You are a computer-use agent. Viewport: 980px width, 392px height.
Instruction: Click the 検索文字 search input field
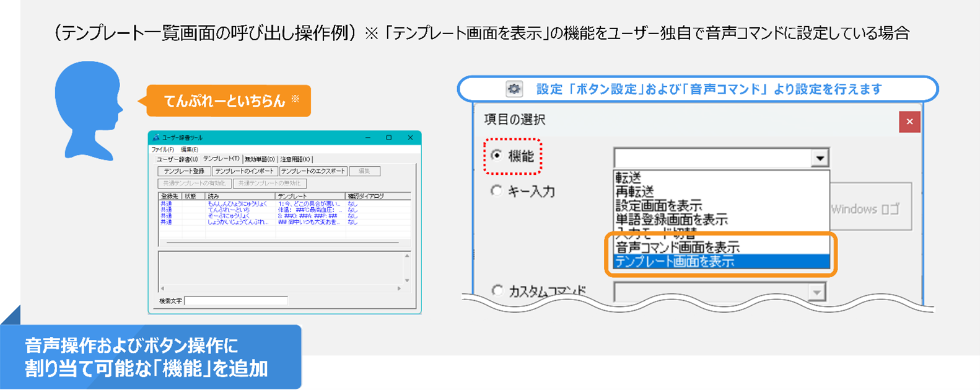click(236, 301)
